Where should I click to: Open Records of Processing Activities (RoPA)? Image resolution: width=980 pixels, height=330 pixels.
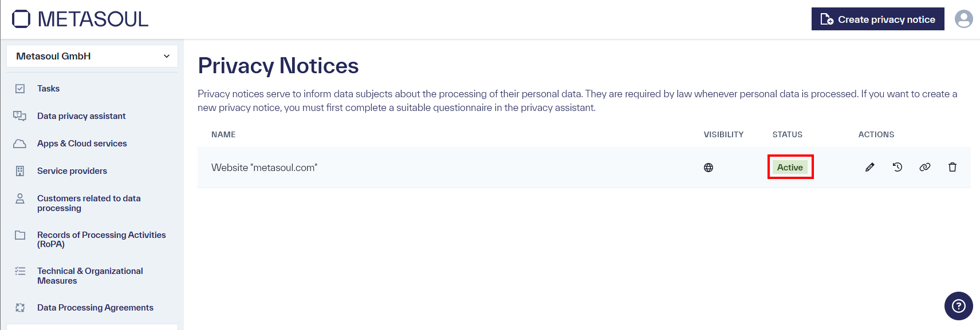(101, 239)
